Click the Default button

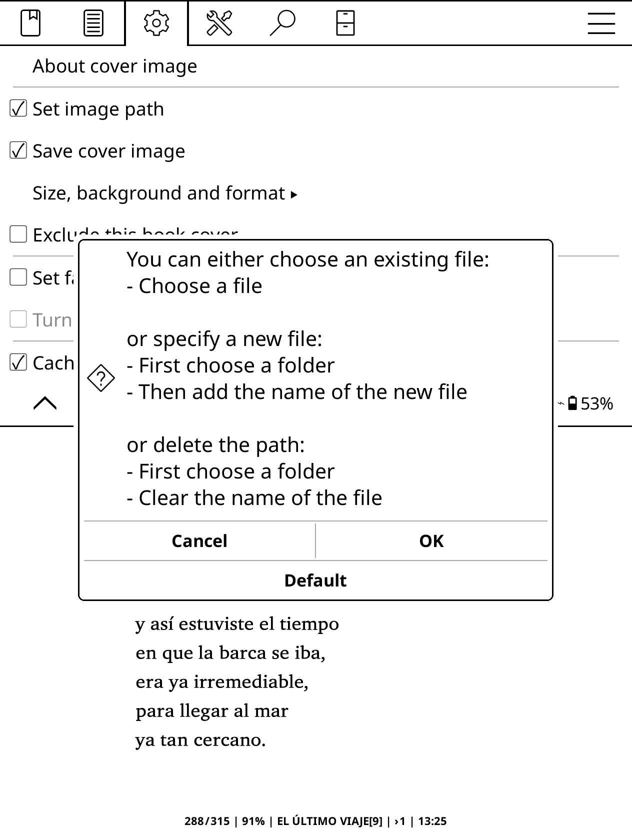315,580
